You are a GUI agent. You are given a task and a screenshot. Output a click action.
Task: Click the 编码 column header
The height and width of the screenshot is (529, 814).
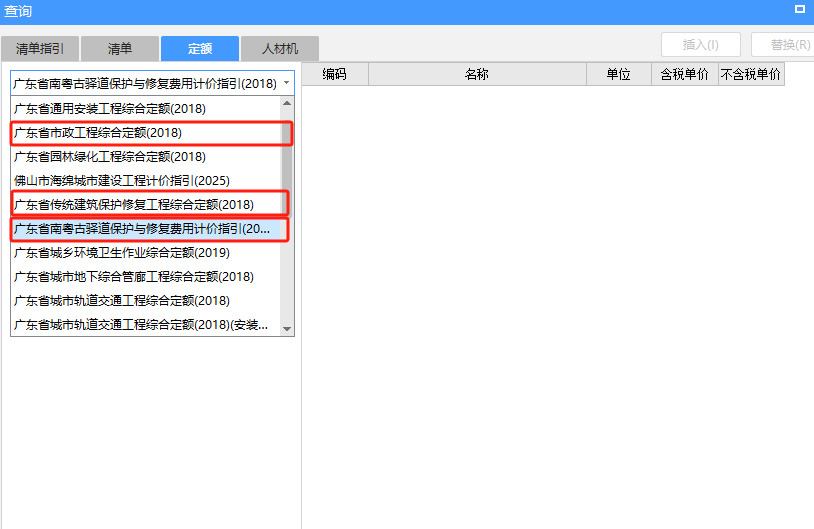[335, 74]
